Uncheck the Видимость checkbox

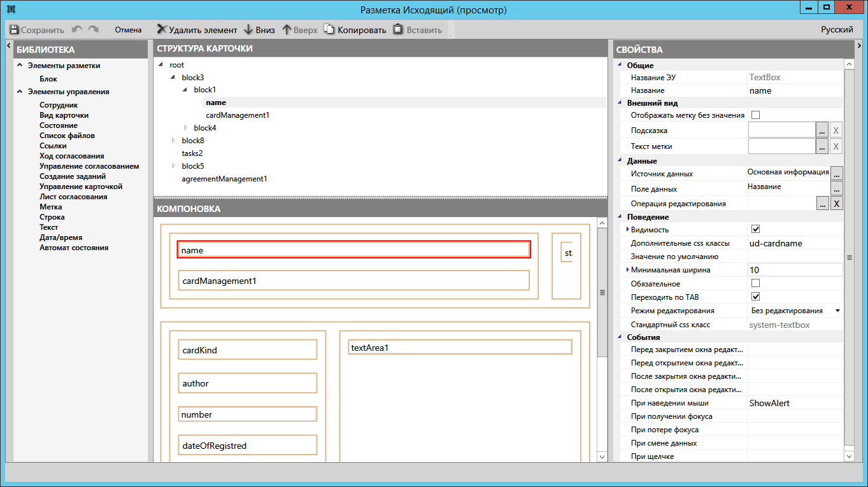(756, 229)
